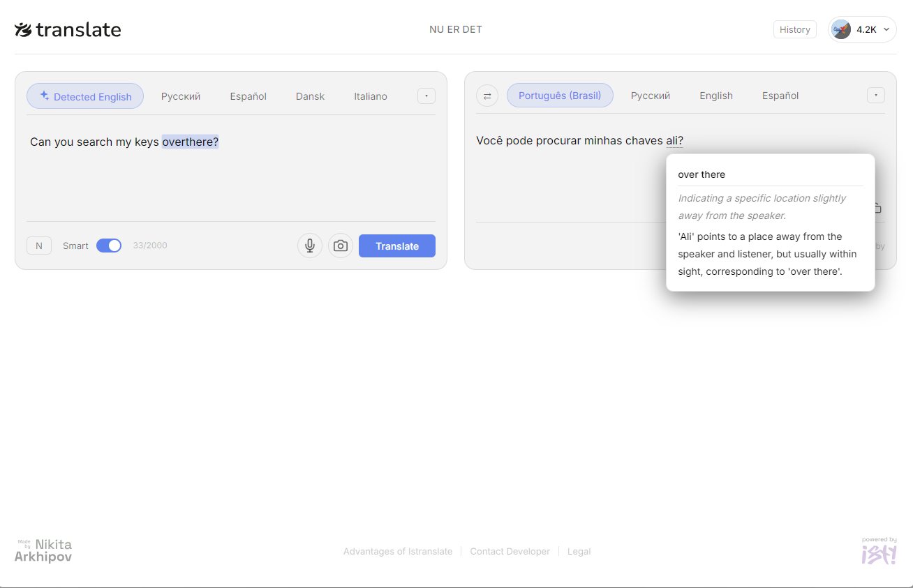Open the Contact Developer link
Image resolution: width=913 pixels, height=588 pixels.
click(x=510, y=551)
